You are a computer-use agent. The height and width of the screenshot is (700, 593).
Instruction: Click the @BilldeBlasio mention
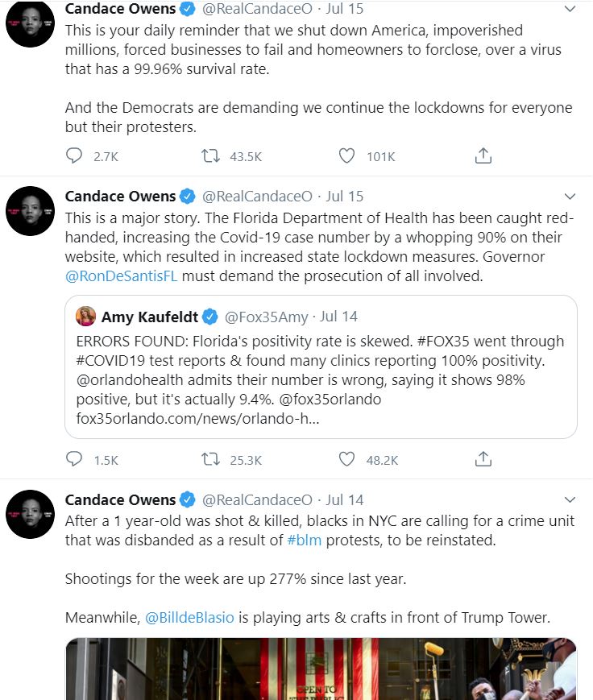(x=189, y=618)
